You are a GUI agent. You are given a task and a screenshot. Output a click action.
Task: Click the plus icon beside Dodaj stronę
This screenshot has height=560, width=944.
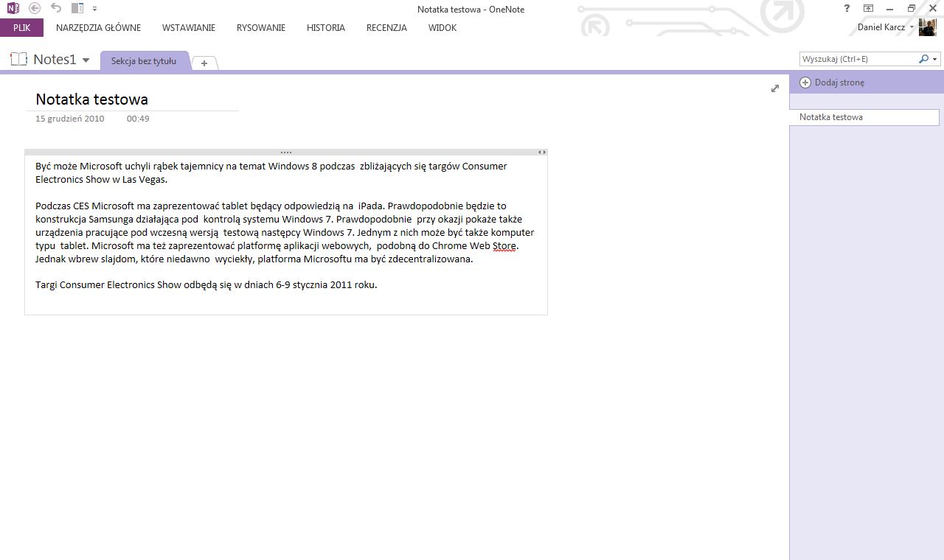(x=805, y=83)
